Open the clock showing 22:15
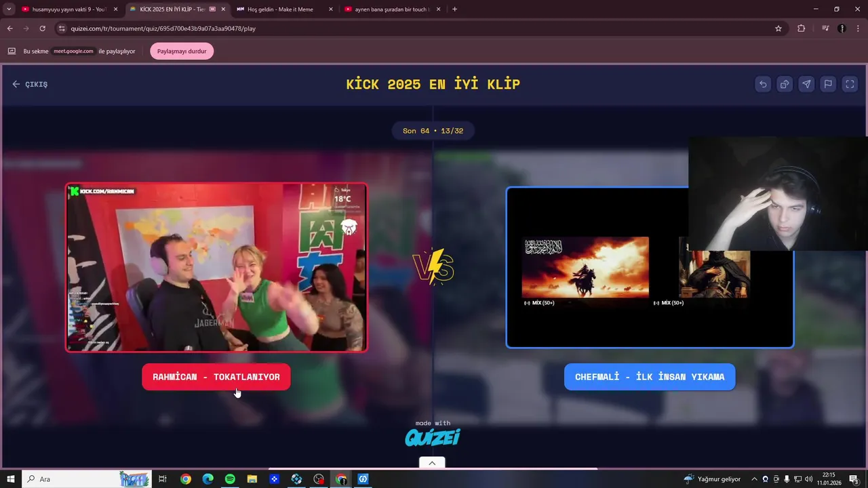Viewport: 868px width, 488px height. [829, 479]
